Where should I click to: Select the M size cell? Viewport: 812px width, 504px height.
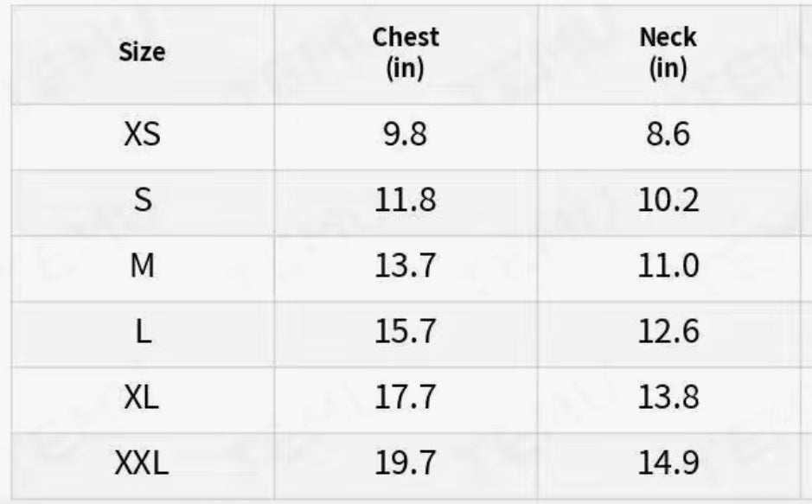pyautogui.click(x=142, y=266)
